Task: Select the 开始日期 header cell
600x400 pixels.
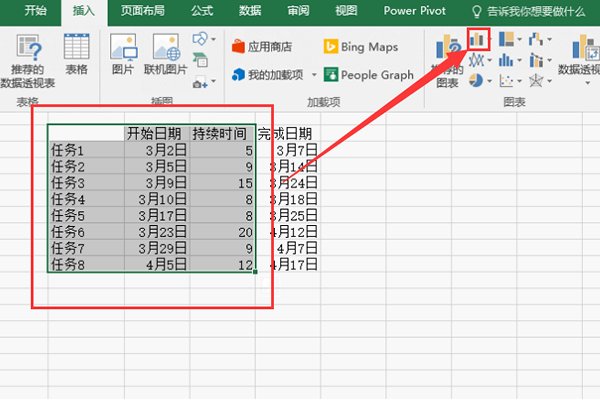Action: (157, 133)
